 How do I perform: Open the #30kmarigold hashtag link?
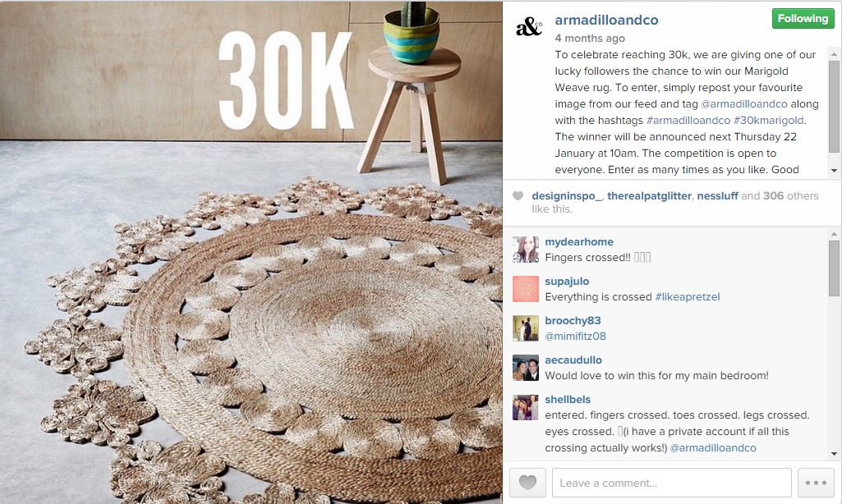click(768, 120)
